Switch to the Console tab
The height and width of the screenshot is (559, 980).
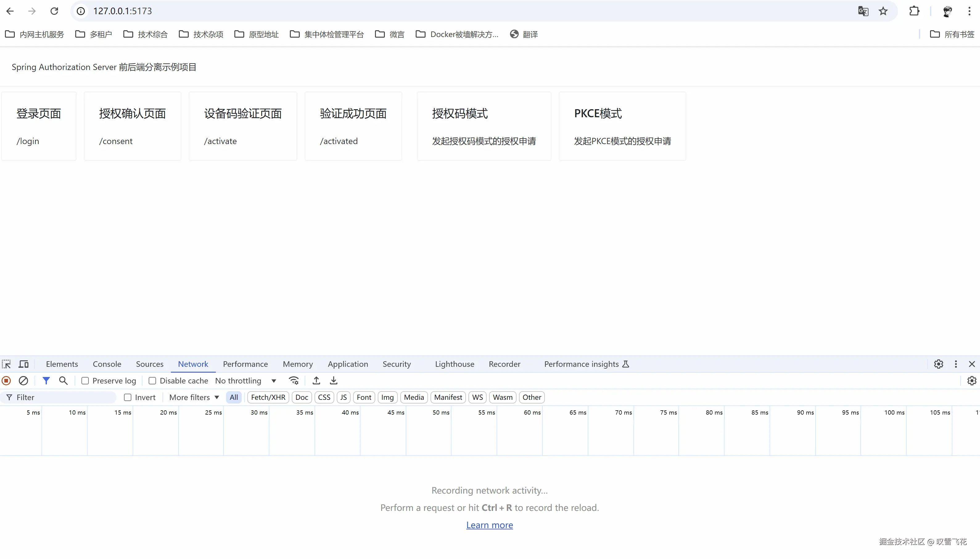pos(107,364)
